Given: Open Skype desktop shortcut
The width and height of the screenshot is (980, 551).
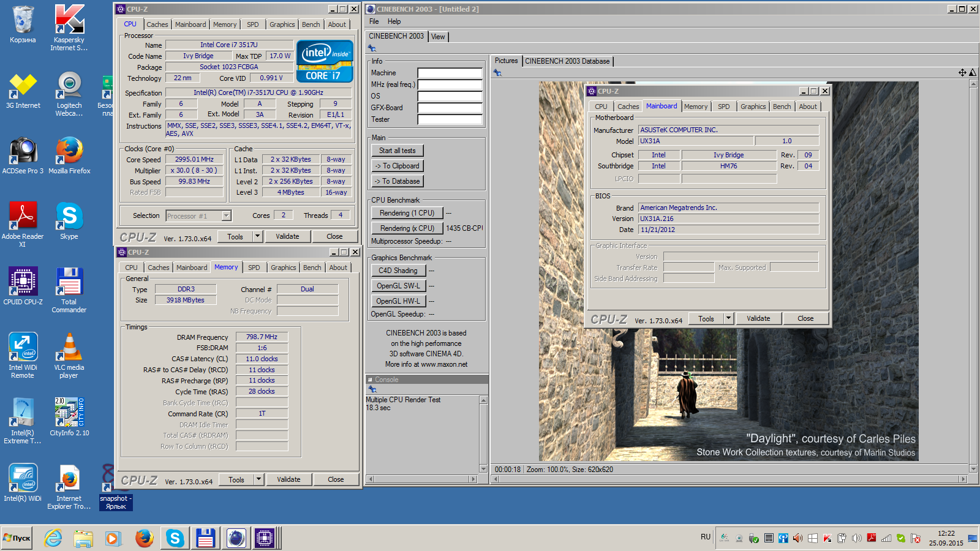Looking at the screenshot, I should click(x=69, y=222).
